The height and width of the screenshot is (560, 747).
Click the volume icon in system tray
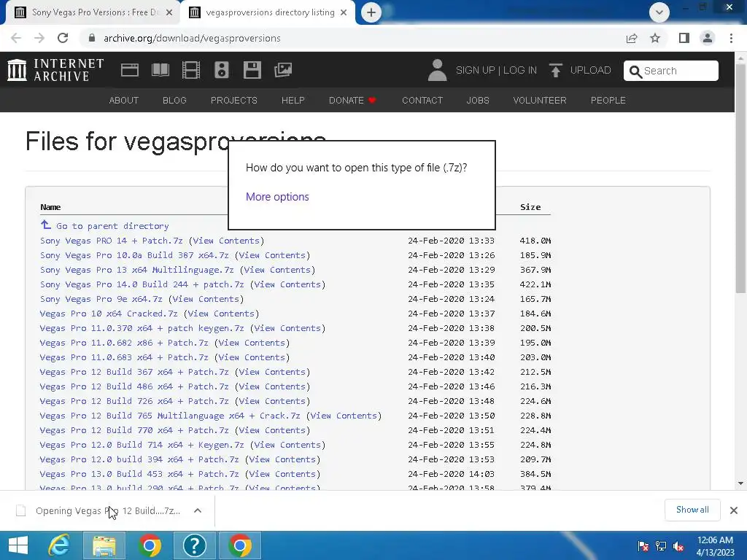coord(678,546)
